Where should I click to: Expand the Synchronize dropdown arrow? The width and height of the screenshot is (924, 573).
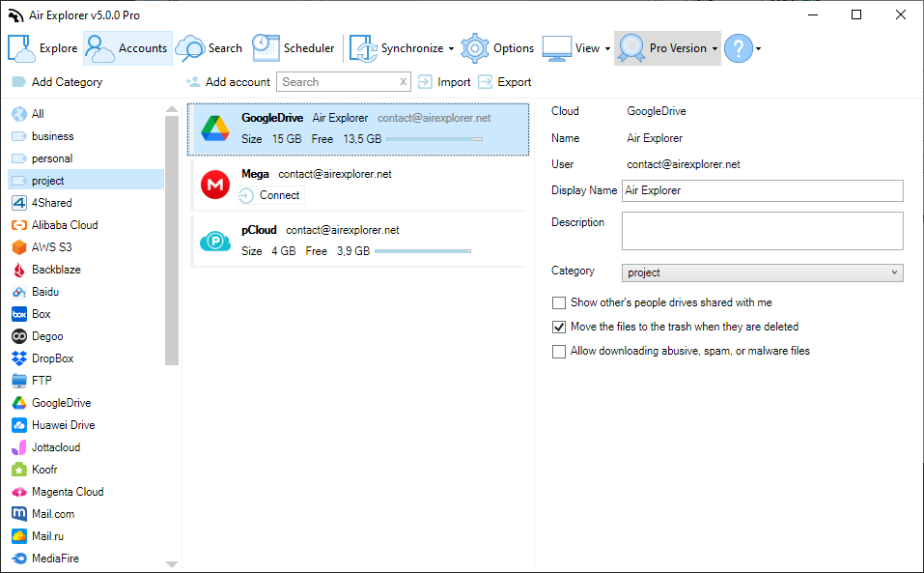pos(452,49)
